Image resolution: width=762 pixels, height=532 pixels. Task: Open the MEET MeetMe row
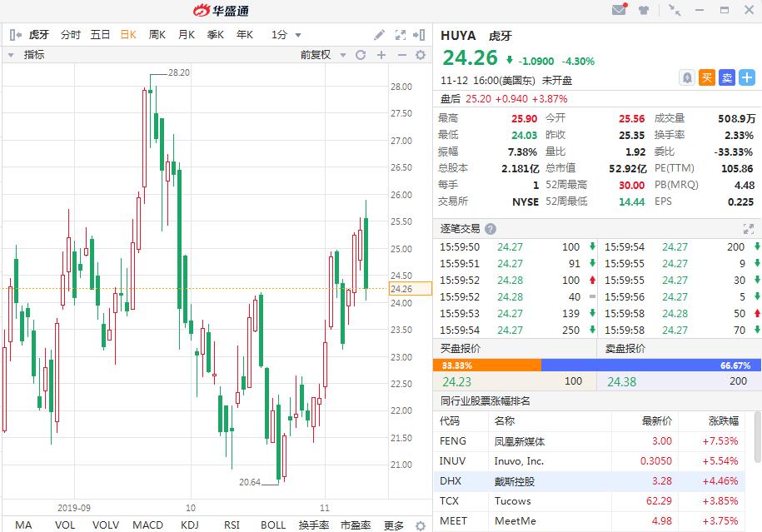589,521
